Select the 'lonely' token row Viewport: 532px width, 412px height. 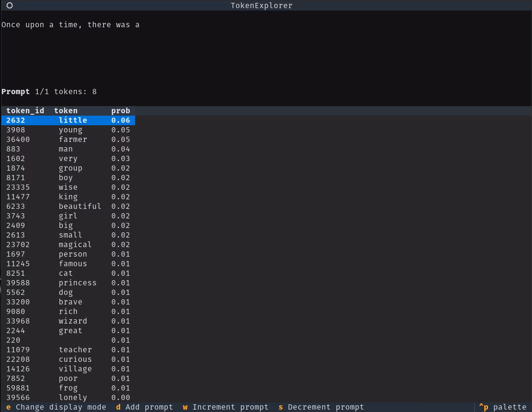coord(68,397)
